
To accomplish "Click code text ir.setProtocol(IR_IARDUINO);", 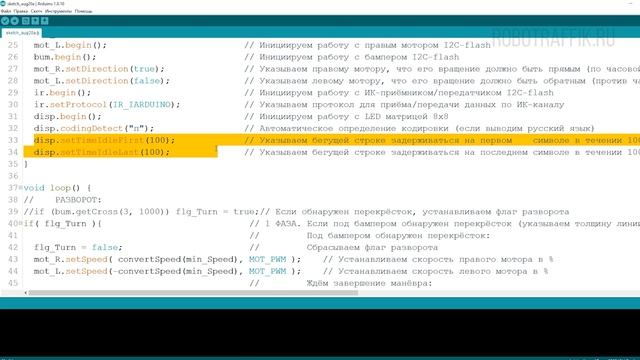I will [x=107, y=104].
